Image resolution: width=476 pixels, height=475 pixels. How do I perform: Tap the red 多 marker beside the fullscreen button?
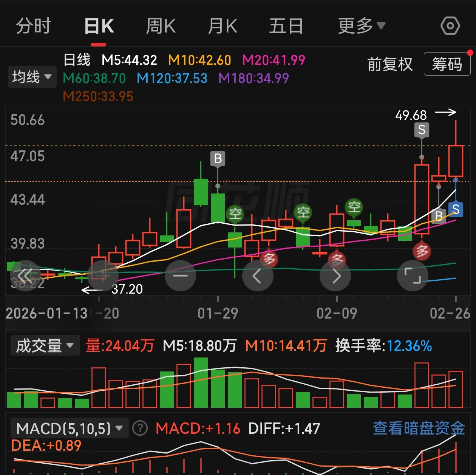tap(422, 251)
